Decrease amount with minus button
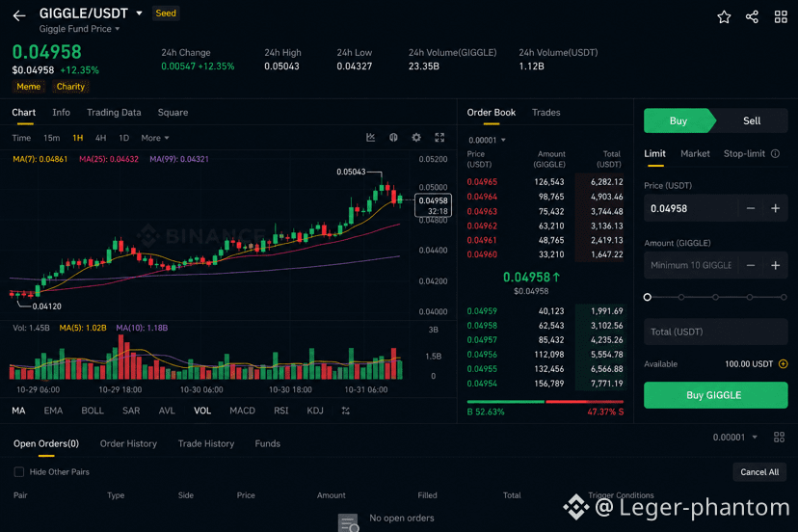The image size is (798, 532). tap(750, 265)
